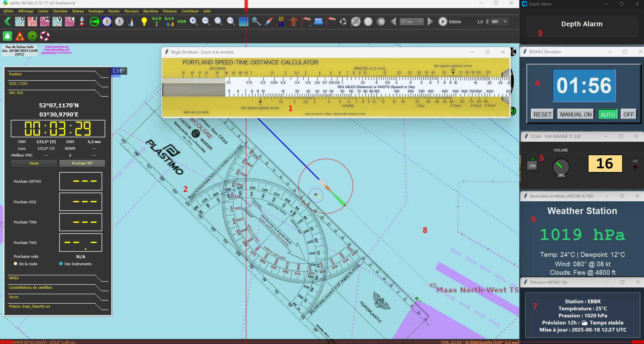This screenshot has height=344, width=644.
Task: Open the Marques menu
Action: coord(170,11)
